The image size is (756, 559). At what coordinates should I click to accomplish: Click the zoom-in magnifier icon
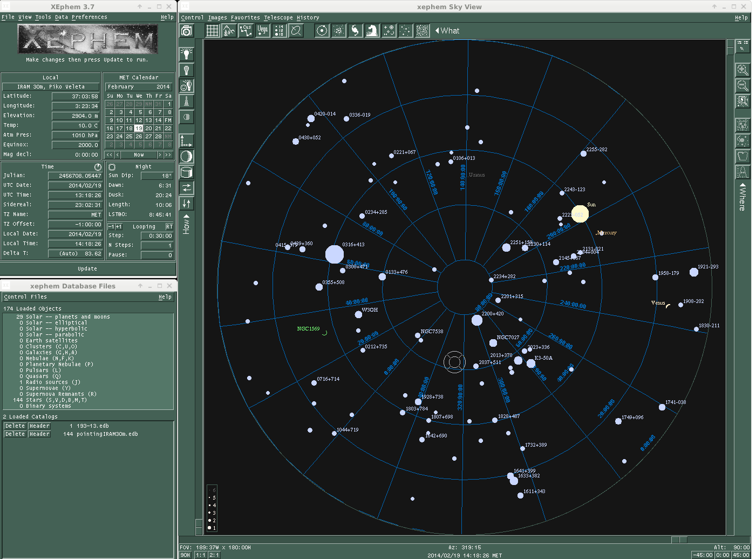pyautogui.click(x=743, y=70)
